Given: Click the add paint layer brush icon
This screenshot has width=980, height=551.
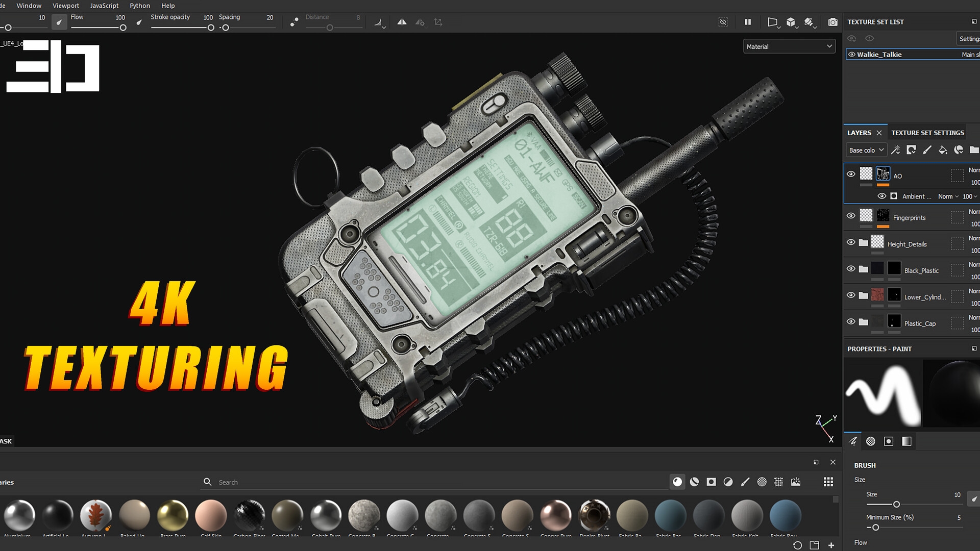Looking at the screenshot, I should click(x=927, y=150).
